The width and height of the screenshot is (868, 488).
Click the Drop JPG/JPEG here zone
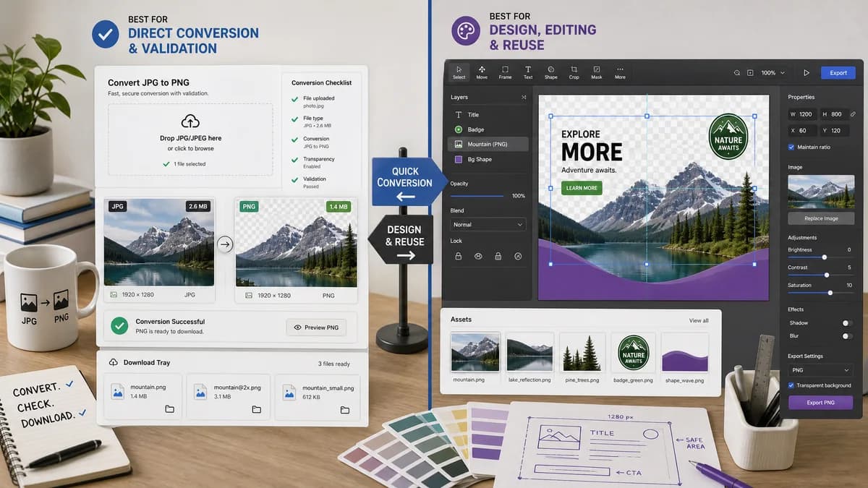190,139
